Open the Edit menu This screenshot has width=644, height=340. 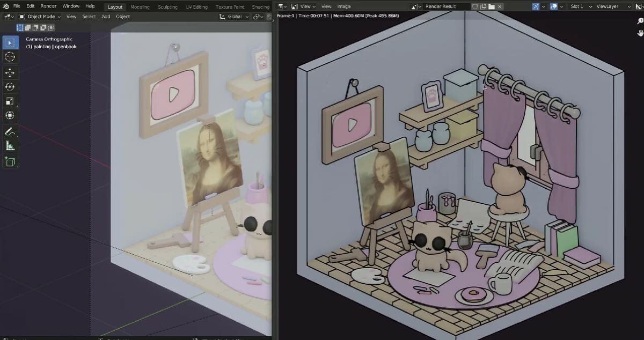click(31, 6)
